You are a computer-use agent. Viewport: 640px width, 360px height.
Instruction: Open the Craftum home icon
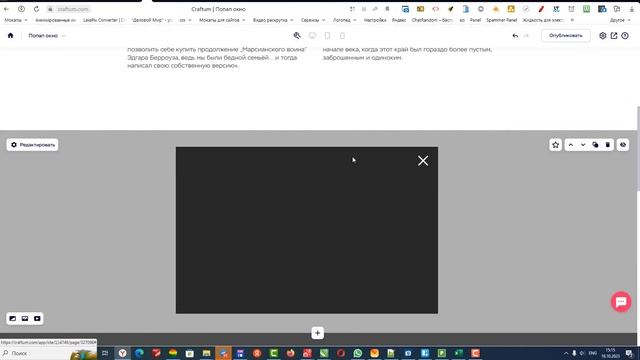click(11, 36)
